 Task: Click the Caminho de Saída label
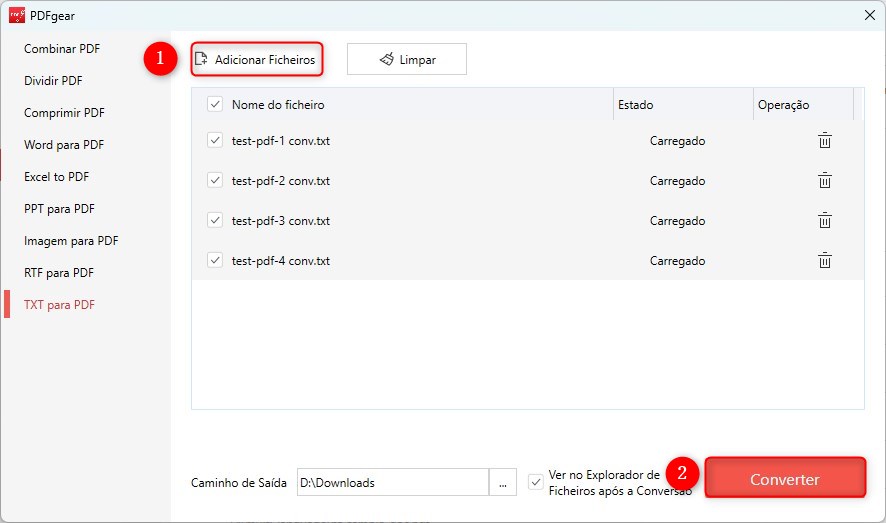[x=238, y=483]
